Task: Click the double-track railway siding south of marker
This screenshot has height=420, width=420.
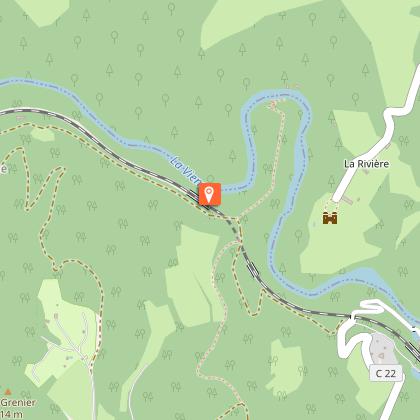Action: (252, 267)
